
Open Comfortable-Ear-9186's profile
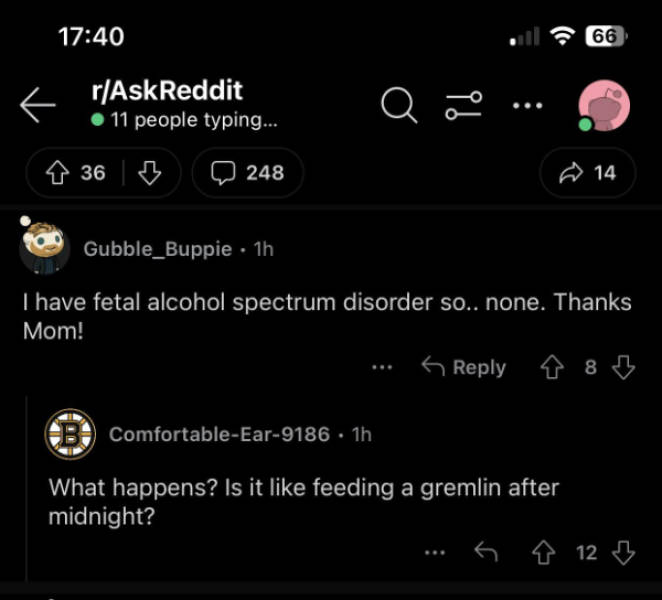click(x=219, y=434)
